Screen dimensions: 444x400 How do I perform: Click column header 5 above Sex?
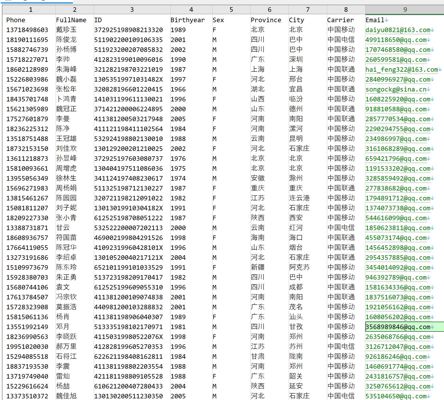(x=231, y=10)
